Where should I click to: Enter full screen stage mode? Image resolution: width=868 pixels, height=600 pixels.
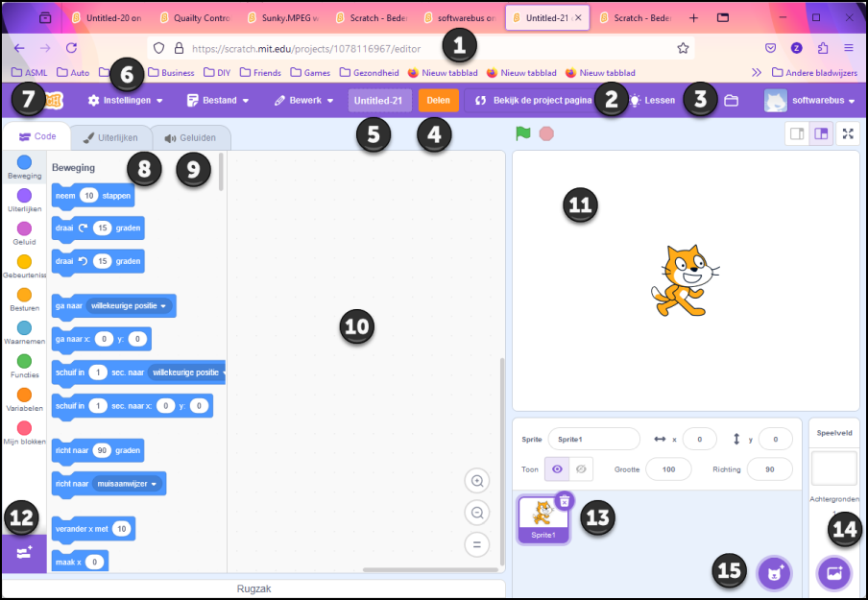click(x=848, y=134)
